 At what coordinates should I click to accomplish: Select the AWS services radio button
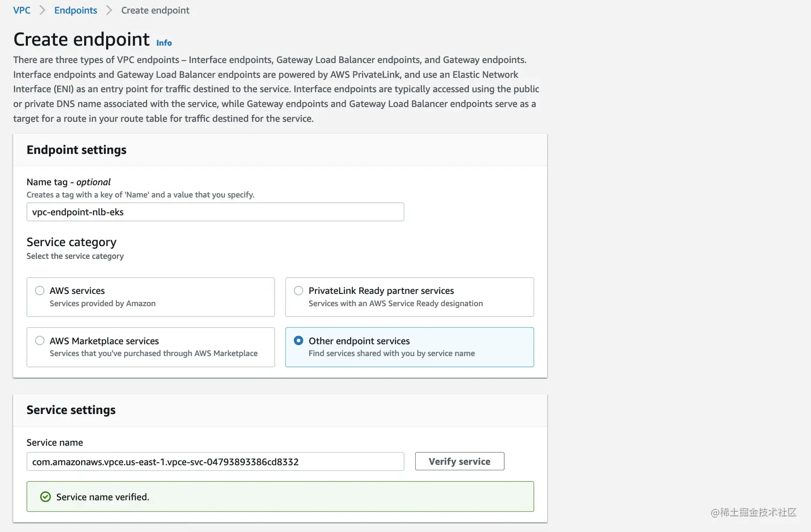coord(40,291)
